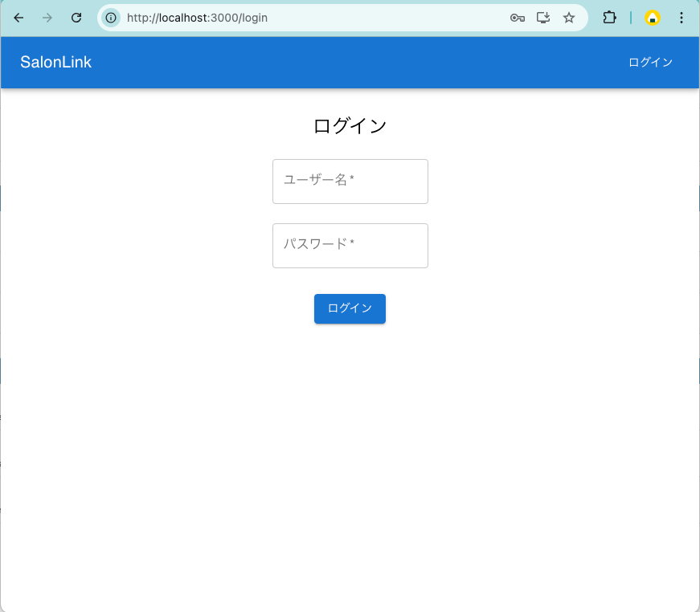Submit with the blue ログイン button

point(350,308)
